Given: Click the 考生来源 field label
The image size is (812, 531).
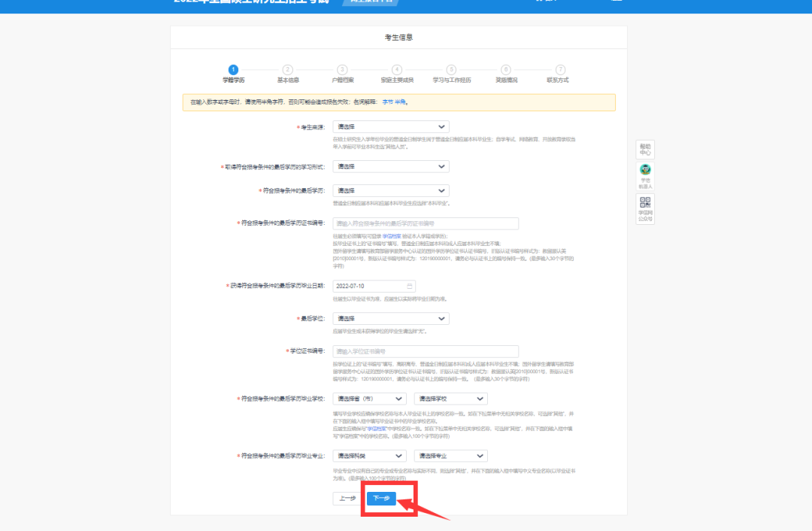Looking at the screenshot, I should tap(312, 127).
